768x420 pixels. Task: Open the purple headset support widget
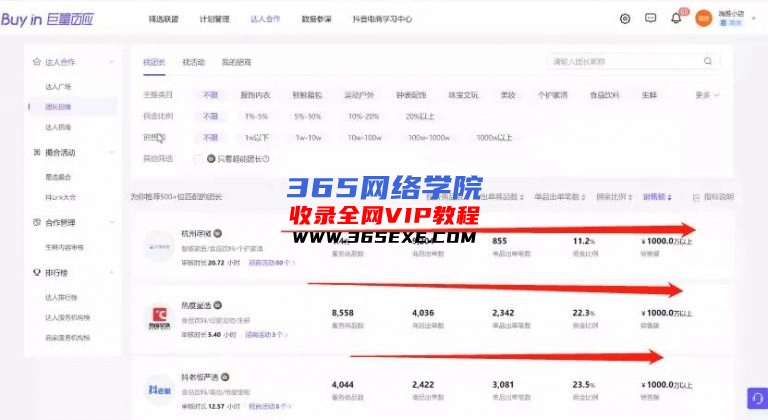click(x=756, y=399)
